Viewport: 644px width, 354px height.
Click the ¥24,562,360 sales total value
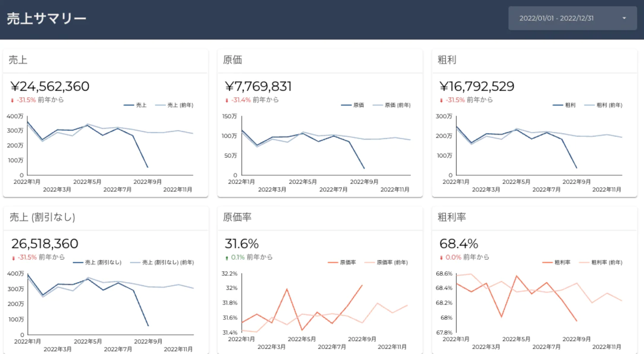tap(50, 86)
